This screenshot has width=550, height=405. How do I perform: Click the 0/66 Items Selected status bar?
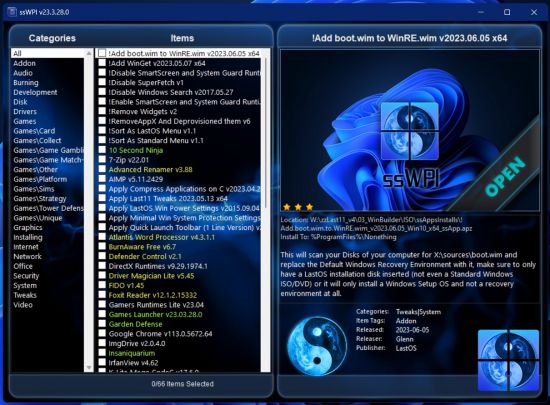tap(182, 384)
